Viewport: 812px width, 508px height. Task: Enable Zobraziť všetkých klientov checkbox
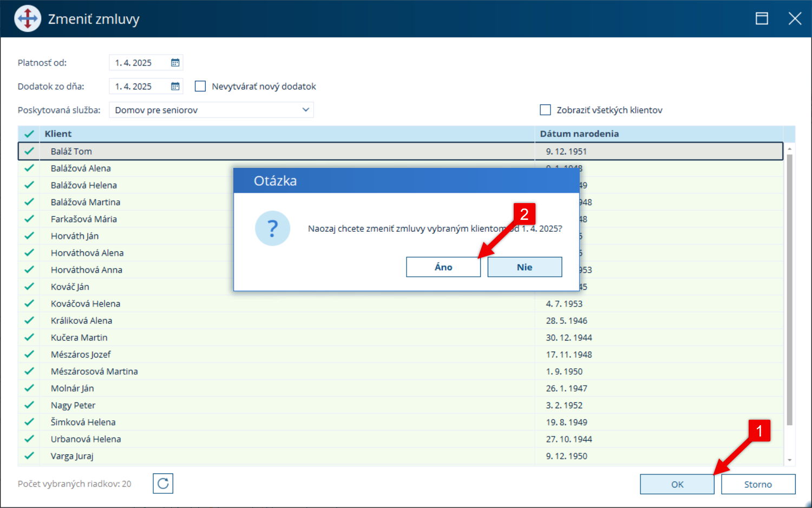tap(545, 110)
